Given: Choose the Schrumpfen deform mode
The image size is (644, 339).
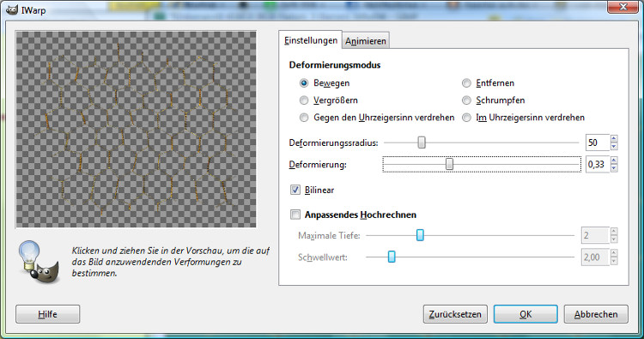Looking at the screenshot, I should (x=466, y=100).
